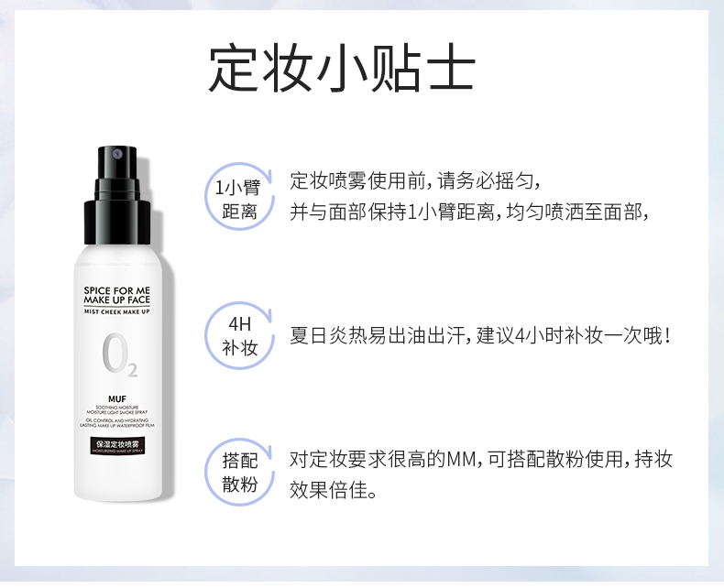Click the 定妆小贴士 heading
The image size is (724, 588).
coord(342,68)
